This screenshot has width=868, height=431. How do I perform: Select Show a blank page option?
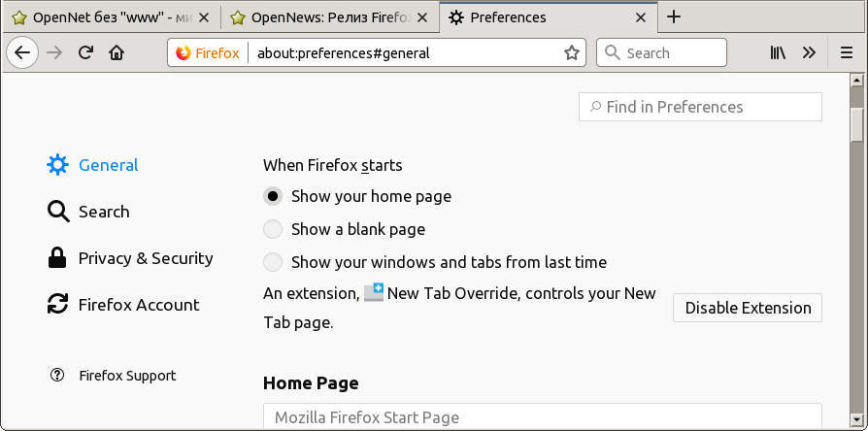tap(273, 229)
